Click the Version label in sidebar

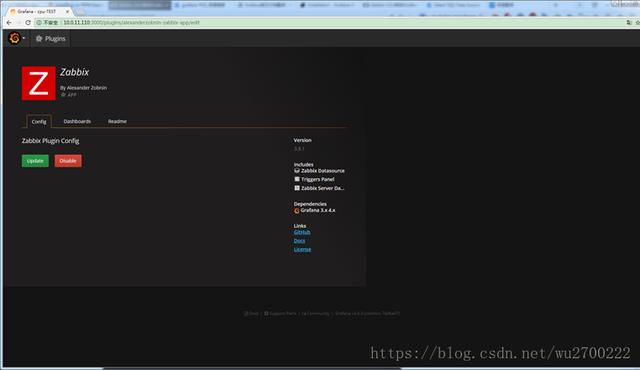point(302,140)
